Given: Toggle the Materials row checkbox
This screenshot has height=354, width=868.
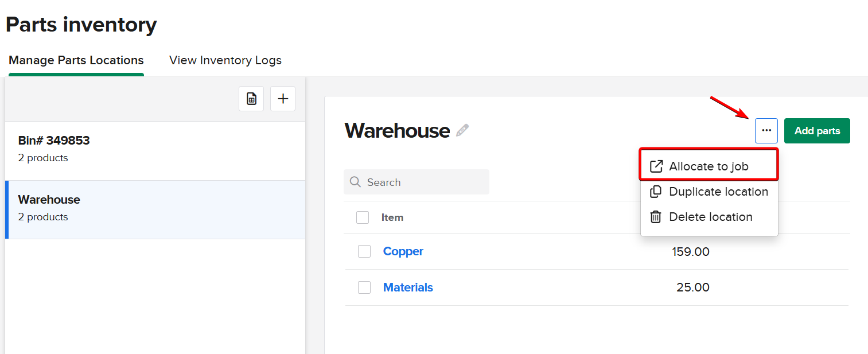Looking at the screenshot, I should [x=364, y=287].
